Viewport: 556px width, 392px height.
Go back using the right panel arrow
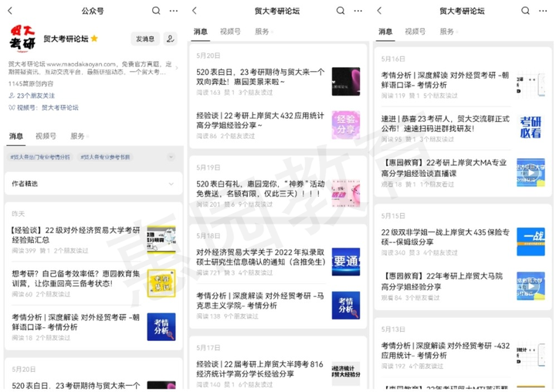(x=379, y=11)
